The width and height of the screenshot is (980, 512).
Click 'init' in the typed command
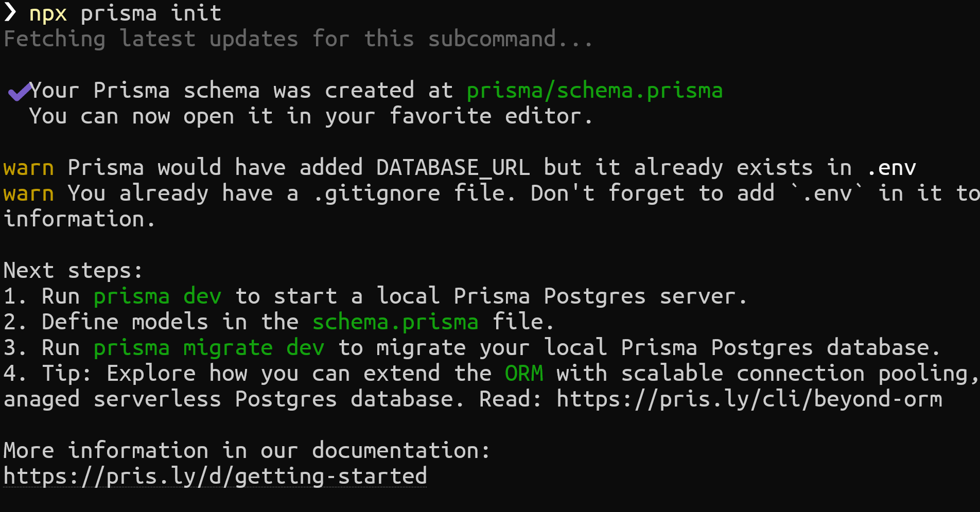pyautogui.click(x=196, y=13)
